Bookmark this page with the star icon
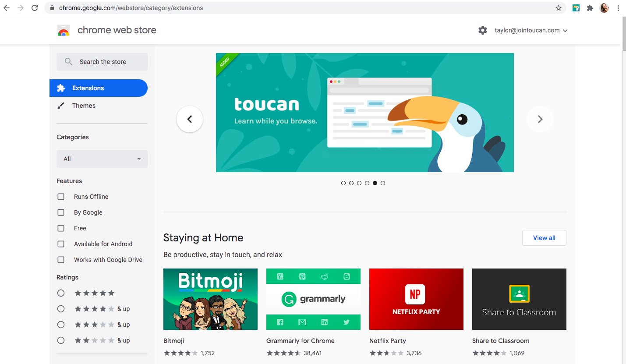 [558, 8]
